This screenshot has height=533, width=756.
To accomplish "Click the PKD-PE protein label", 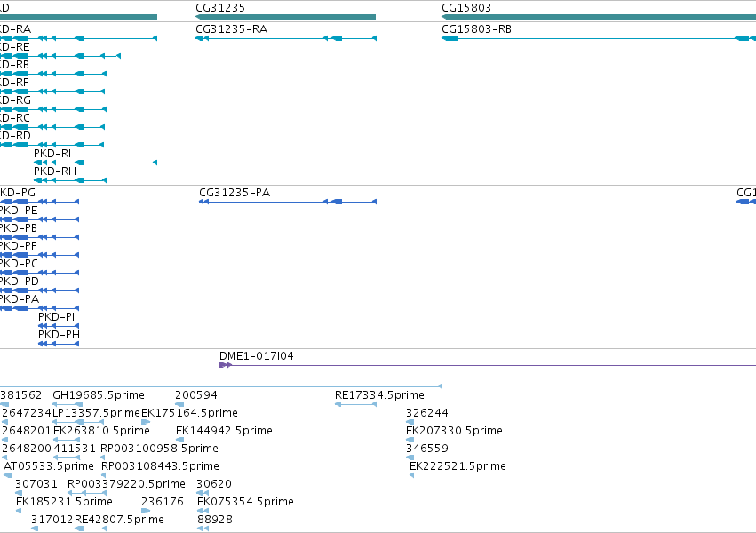I will 19,211.
